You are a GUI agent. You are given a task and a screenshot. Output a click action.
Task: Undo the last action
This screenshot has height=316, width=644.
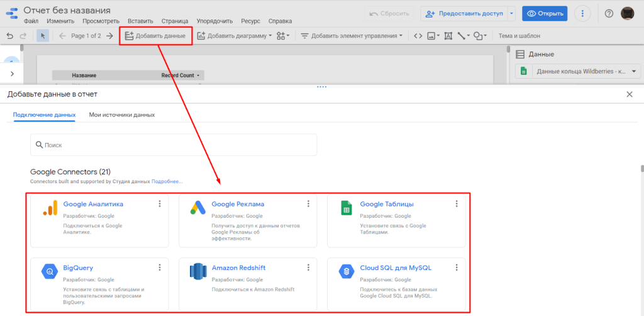10,36
